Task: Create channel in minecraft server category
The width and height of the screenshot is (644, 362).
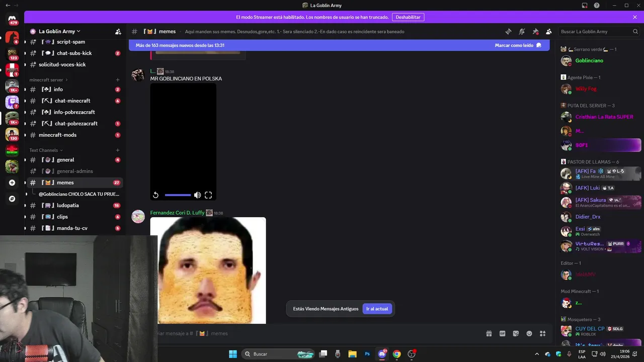Action: 118,80
